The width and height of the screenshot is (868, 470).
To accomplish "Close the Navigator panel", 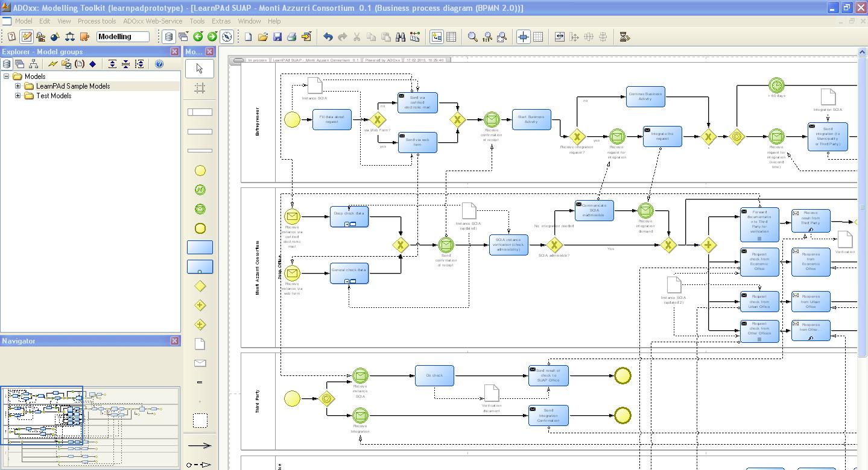I will coord(175,341).
